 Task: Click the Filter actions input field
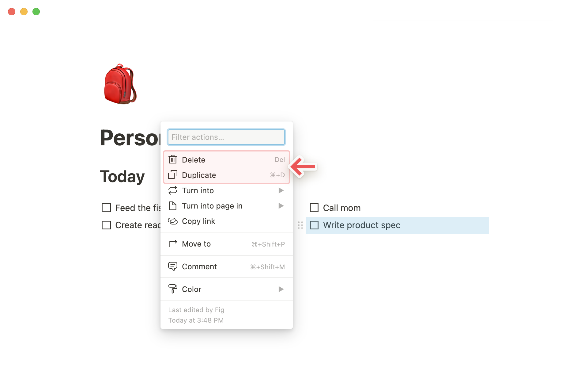tap(227, 137)
